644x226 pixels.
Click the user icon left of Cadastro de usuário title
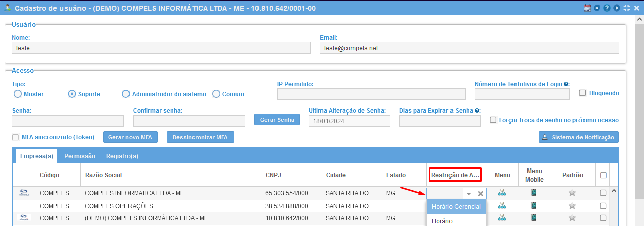click(x=7, y=8)
